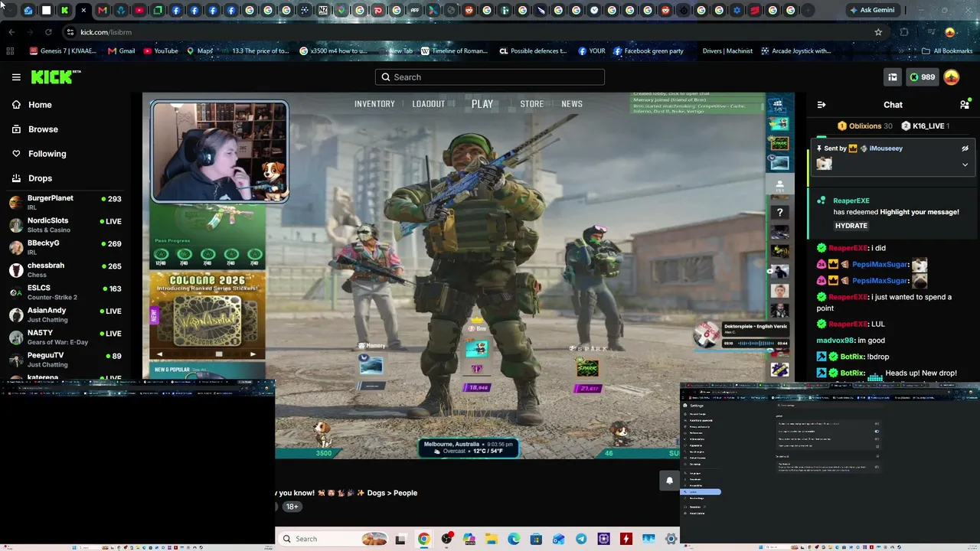Click the Chrome address bar URL
980x551 pixels.
tap(106, 32)
